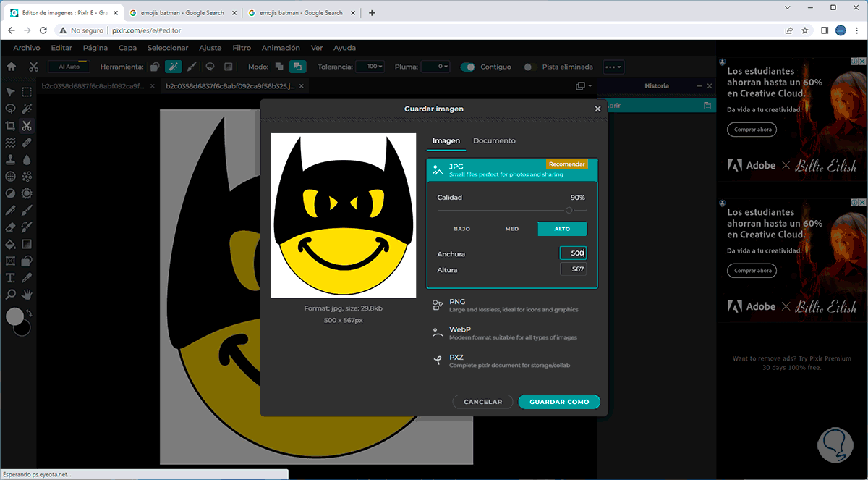
Task: Open the Pluma value dropdown
Action: (x=435, y=67)
